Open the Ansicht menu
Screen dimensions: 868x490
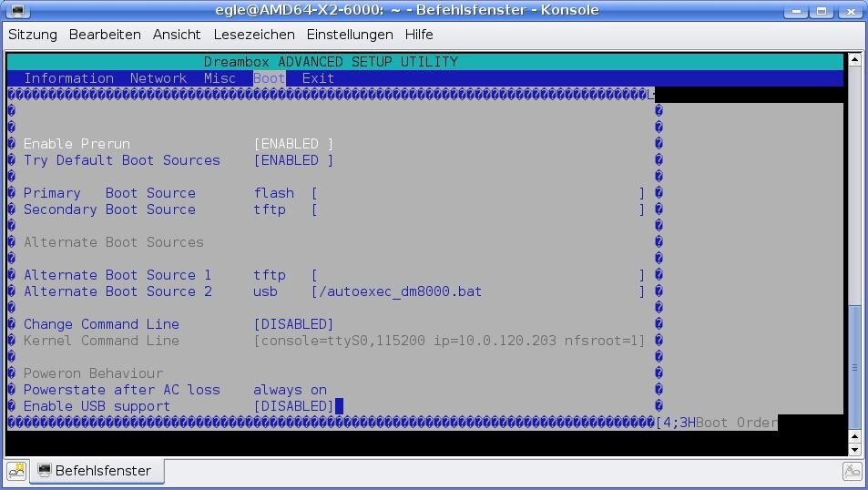click(x=177, y=35)
